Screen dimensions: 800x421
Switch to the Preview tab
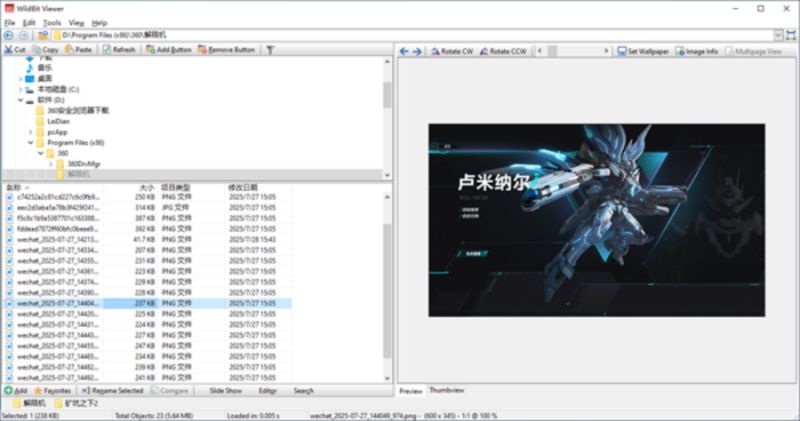click(411, 391)
